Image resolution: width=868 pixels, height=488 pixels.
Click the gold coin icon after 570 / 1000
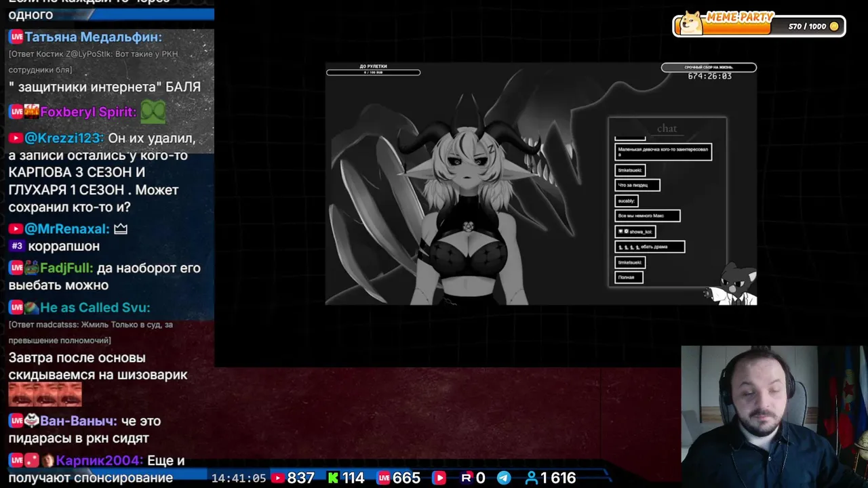(x=834, y=26)
